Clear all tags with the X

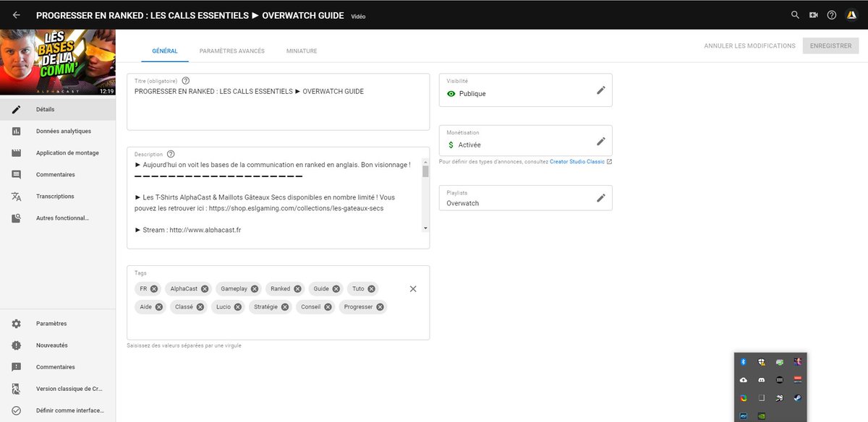tap(413, 289)
